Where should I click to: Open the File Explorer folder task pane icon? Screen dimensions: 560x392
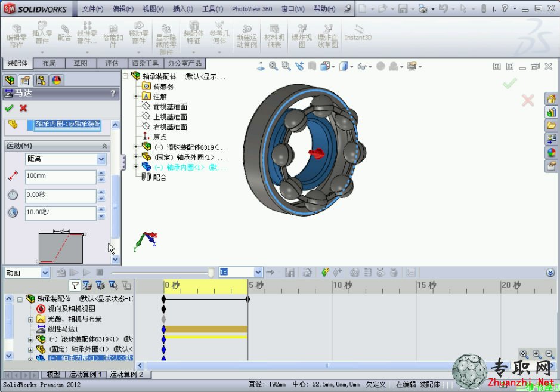click(x=552, y=125)
